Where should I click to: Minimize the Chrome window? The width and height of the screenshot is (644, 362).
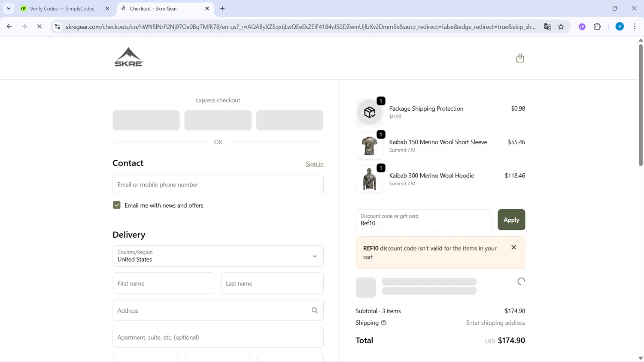click(596, 8)
